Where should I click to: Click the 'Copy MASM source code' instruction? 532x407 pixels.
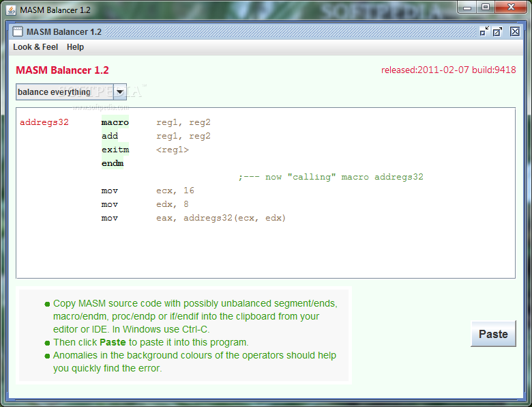(195, 316)
